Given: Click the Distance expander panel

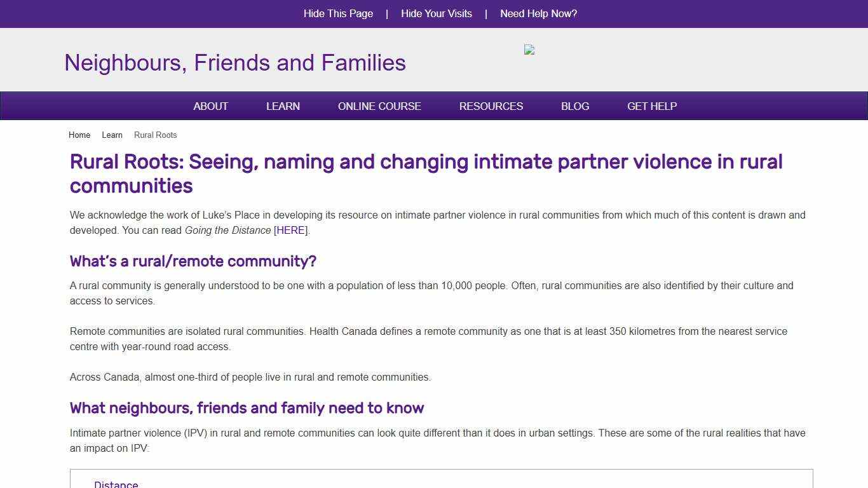Looking at the screenshot, I should 116,483.
